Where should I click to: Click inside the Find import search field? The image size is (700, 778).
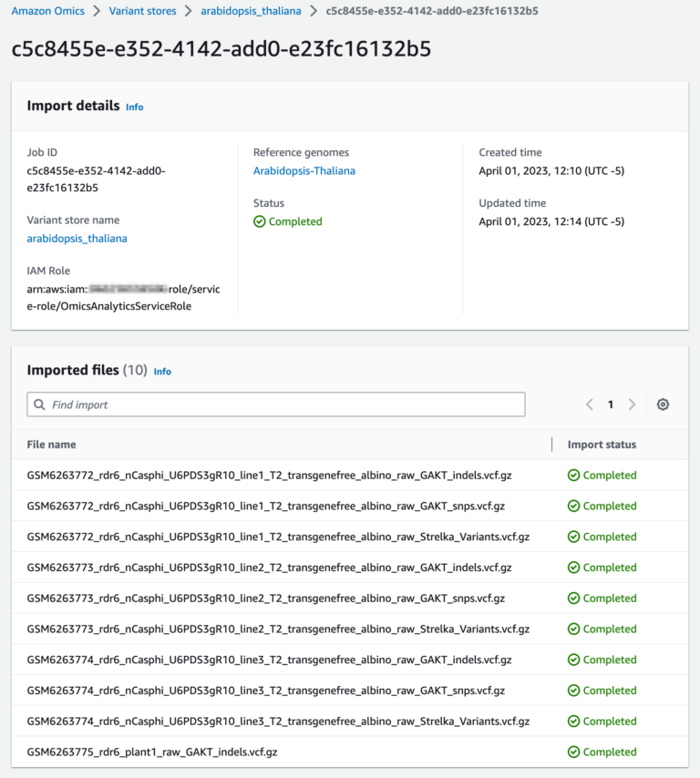pos(182,404)
